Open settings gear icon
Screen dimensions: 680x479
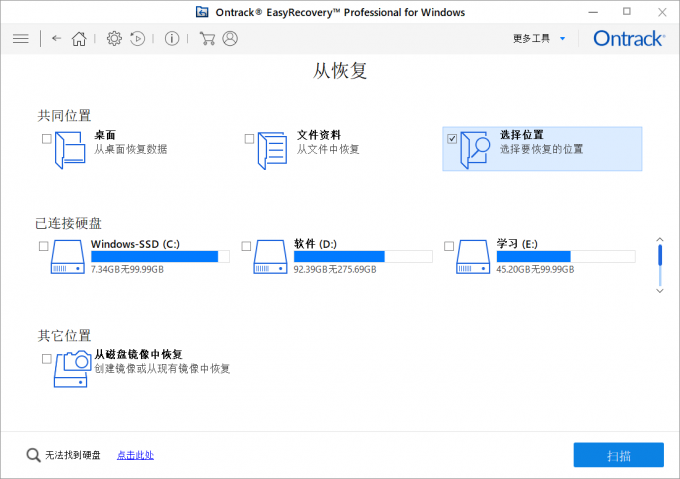point(114,39)
